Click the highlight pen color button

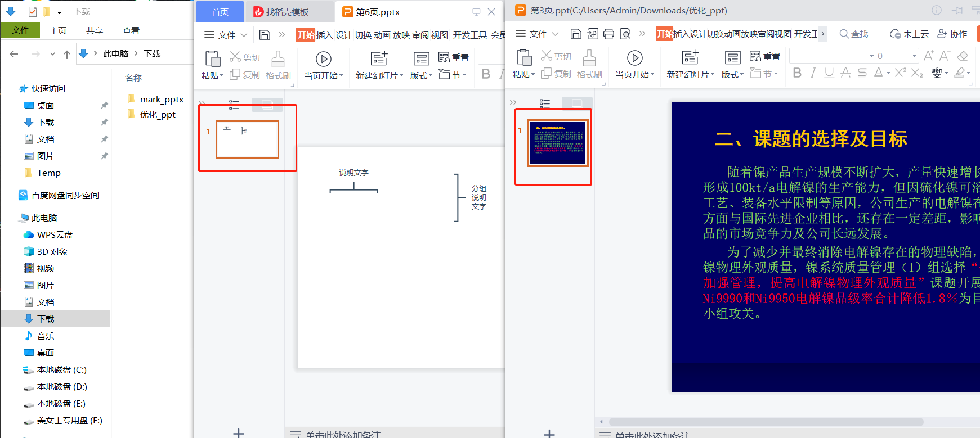(959, 73)
